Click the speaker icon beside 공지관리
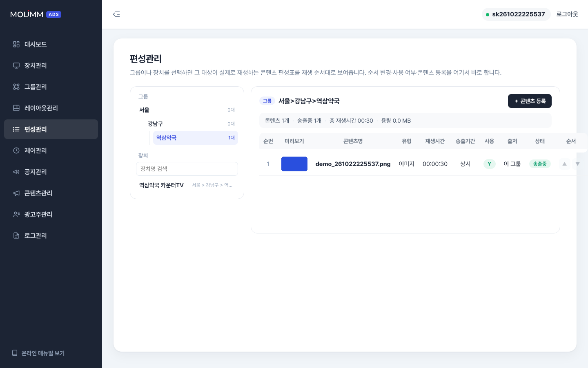 coord(16,172)
